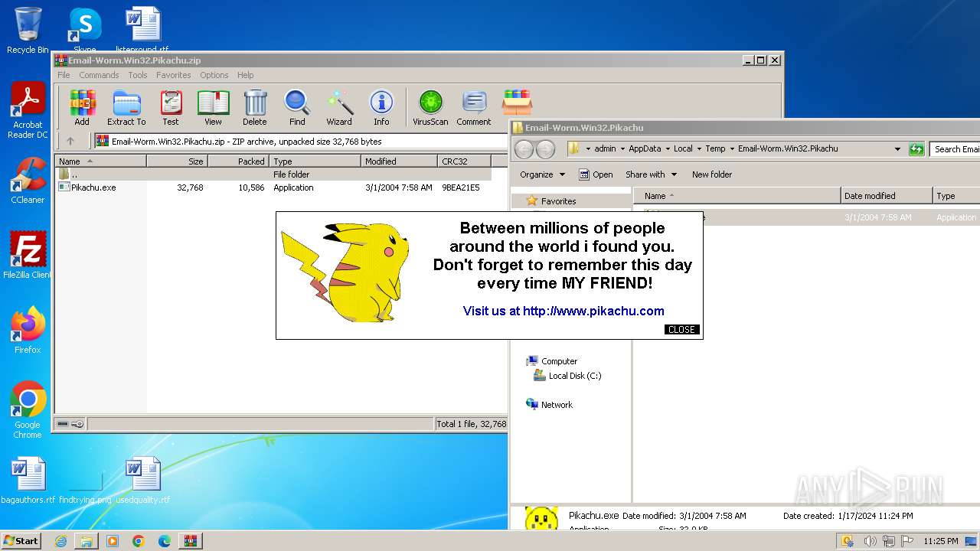This screenshot has width=980, height=551.
Task: Open Recycle Bin desktop icon
Action: click(x=28, y=31)
